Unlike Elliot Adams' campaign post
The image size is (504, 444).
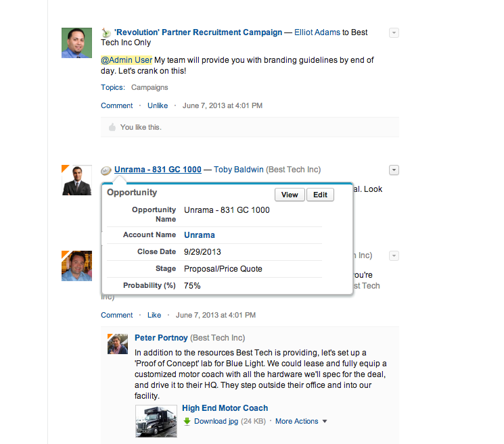coord(158,105)
